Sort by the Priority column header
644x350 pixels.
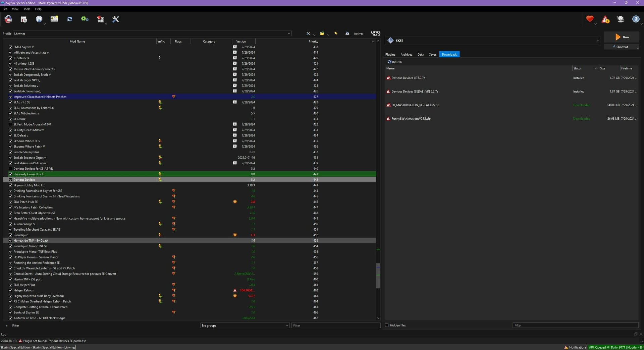click(x=313, y=42)
